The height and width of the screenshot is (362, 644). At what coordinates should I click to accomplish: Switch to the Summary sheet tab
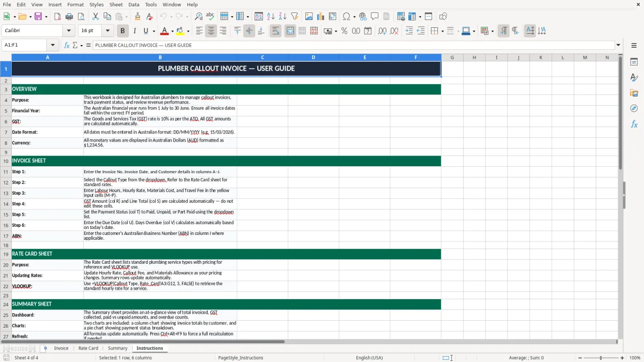(x=118, y=348)
